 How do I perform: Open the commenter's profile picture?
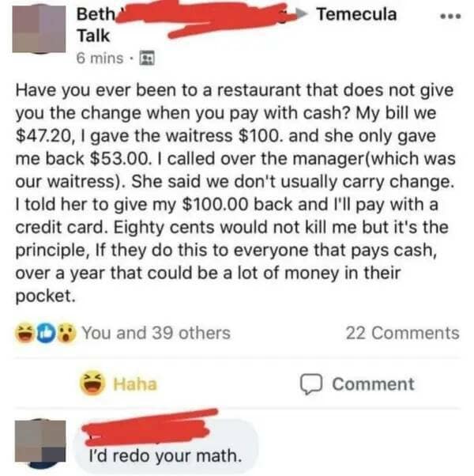tap(40, 442)
